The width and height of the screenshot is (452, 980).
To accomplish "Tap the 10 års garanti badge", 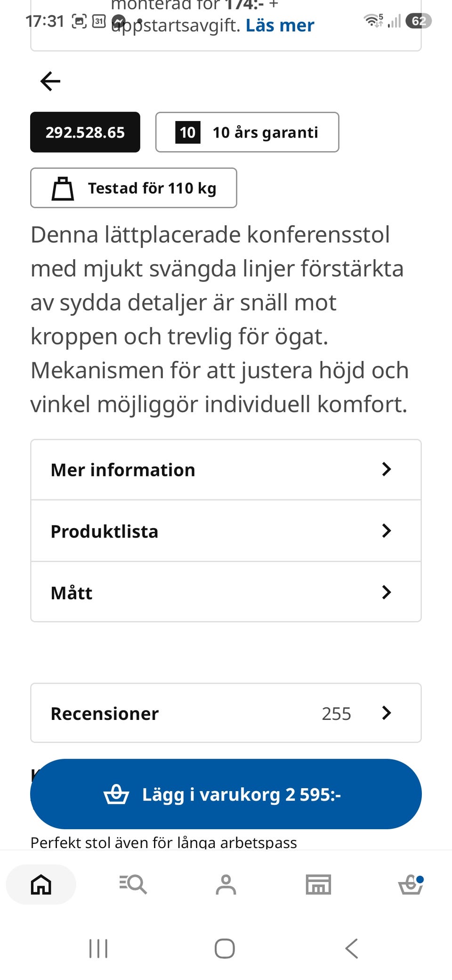I will pos(247,132).
